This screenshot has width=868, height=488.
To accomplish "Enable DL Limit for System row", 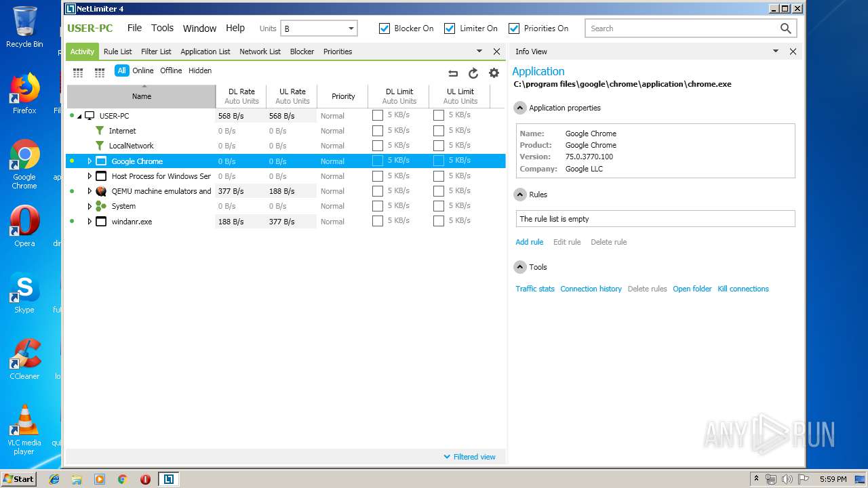I will [x=378, y=206].
